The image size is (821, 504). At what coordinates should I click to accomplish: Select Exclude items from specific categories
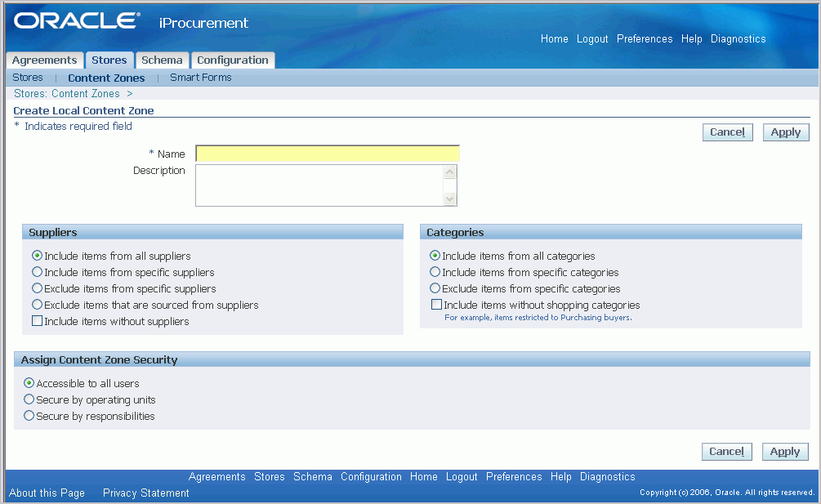pos(435,288)
